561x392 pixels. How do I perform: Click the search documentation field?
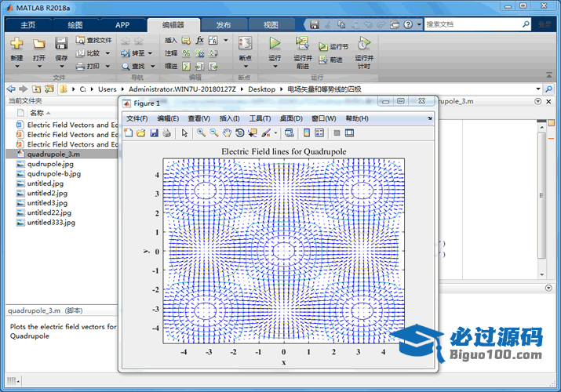pyautogui.click(x=473, y=24)
